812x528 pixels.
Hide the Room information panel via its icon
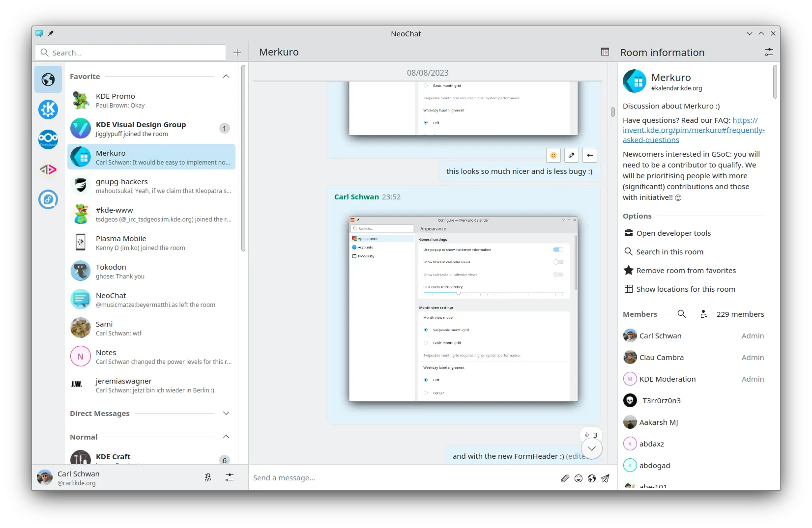pos(605,52)
